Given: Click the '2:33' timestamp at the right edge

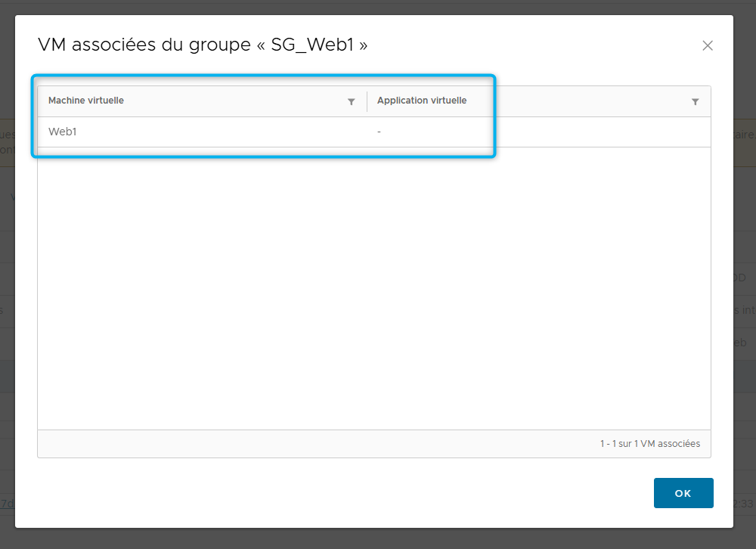Looking at the screenshot, I should coord(744,503).
